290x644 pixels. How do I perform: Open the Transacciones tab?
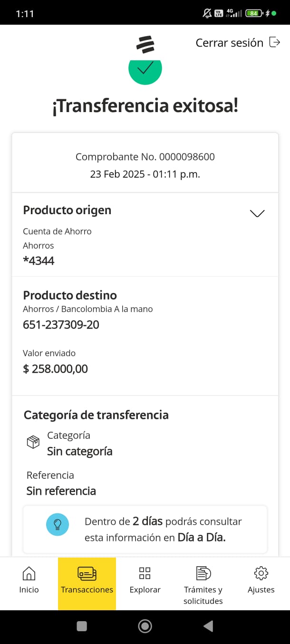point(87,583)
